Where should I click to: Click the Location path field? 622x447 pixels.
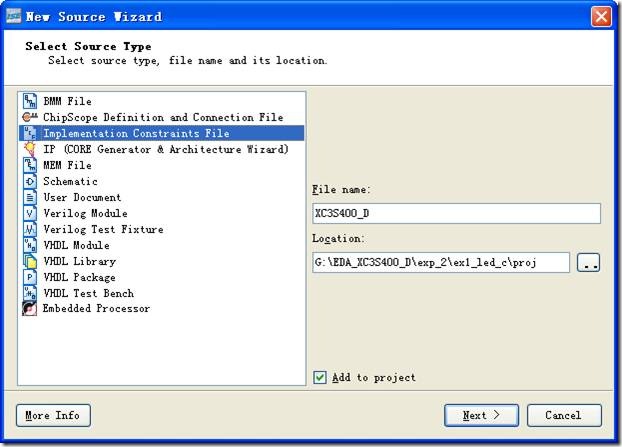(440, 263)
